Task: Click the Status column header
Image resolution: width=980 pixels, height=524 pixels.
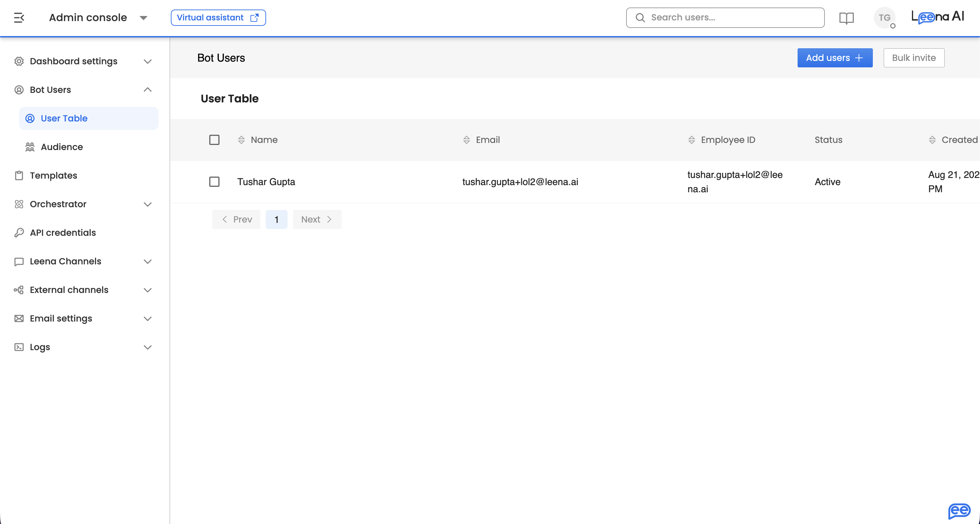Action: tap(828, 140)
